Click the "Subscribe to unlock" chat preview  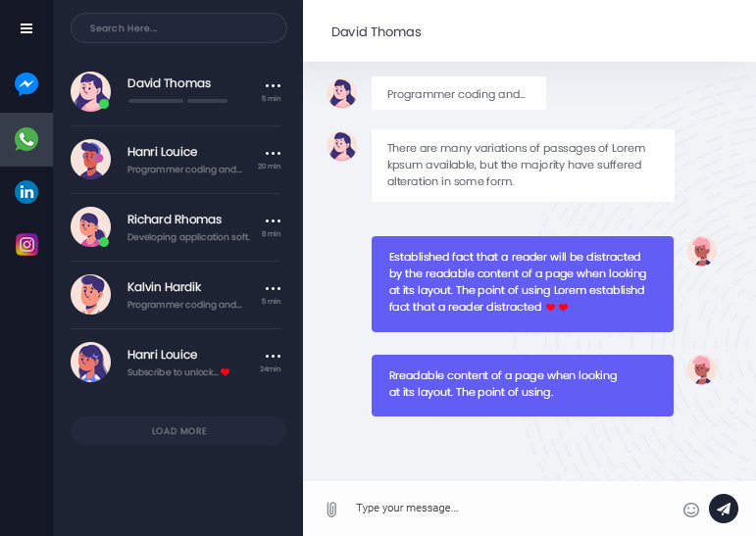coord(173,372)
